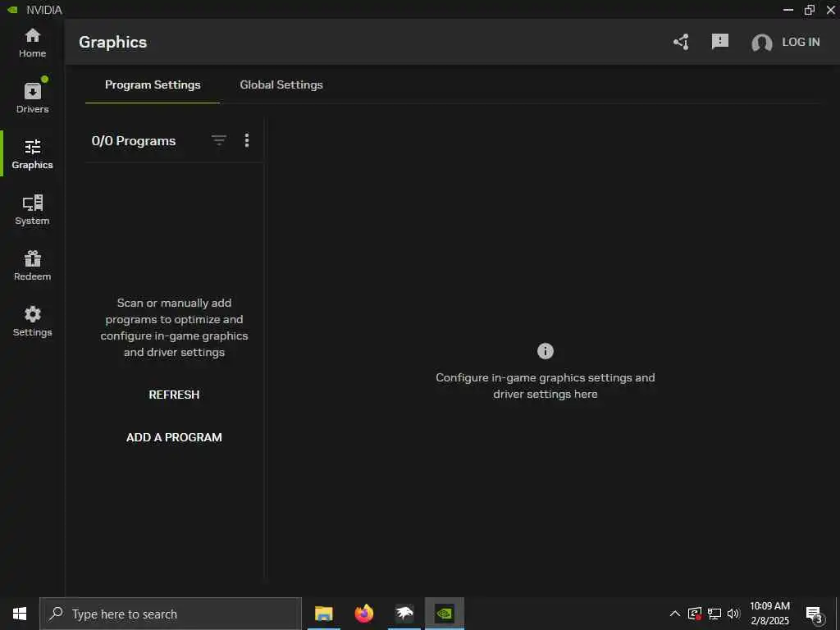Minimize the NVIDIA window
This screenshot has height=630, width=840.
pos(788,10)
